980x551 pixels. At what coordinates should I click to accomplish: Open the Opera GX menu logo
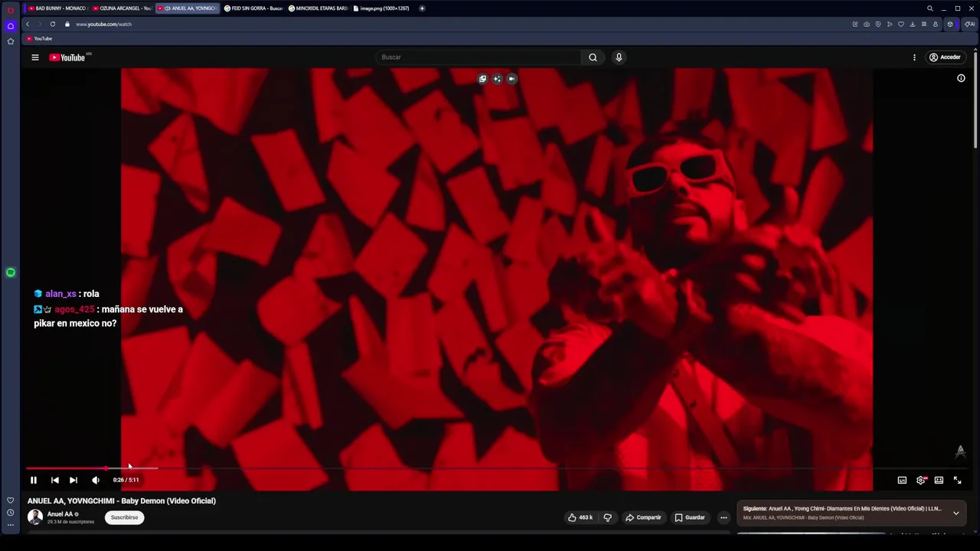tap(11, 10)
